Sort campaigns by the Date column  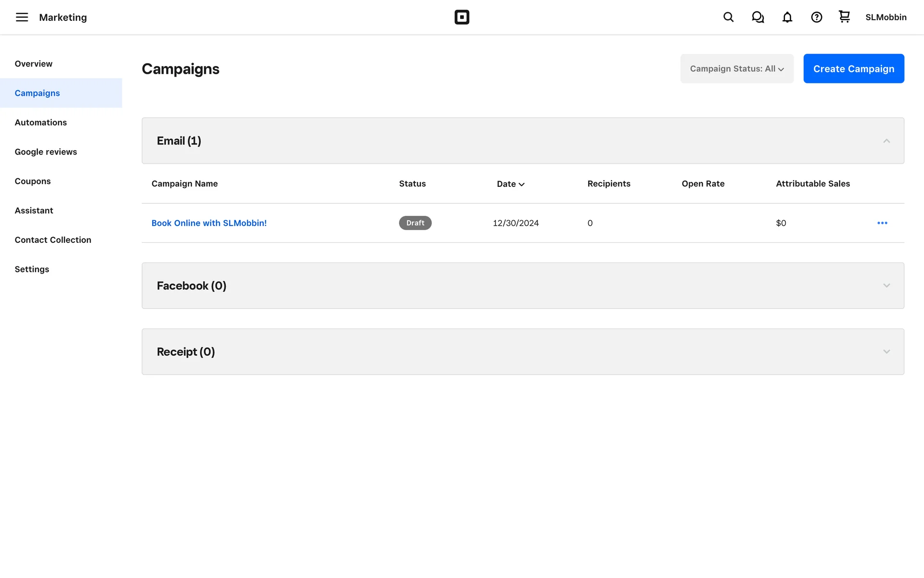point(510,184)
